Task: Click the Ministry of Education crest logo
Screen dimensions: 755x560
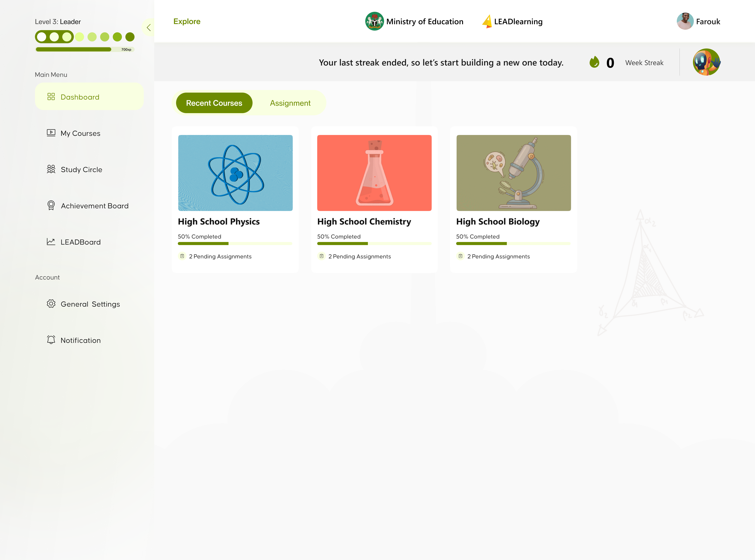Action: [374, 21]
